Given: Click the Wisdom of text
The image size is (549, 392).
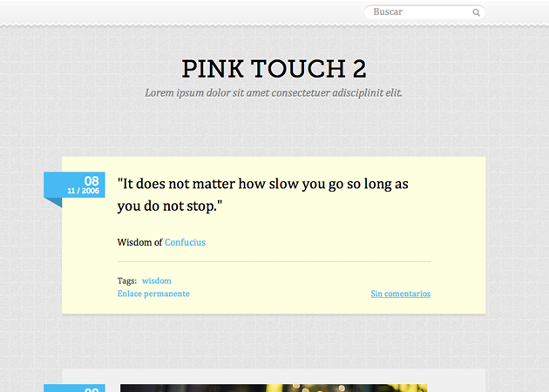Looking at the screenshot, I should coord(139,242).
